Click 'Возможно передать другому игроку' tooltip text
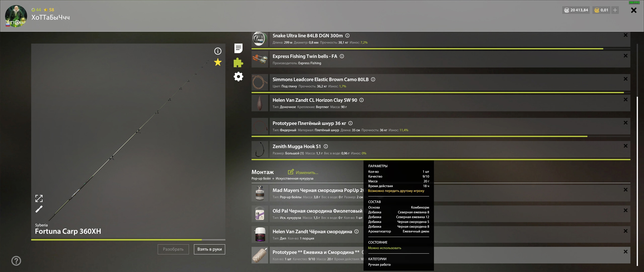Screen dimensions: 644x272 [x=396, y=191]
